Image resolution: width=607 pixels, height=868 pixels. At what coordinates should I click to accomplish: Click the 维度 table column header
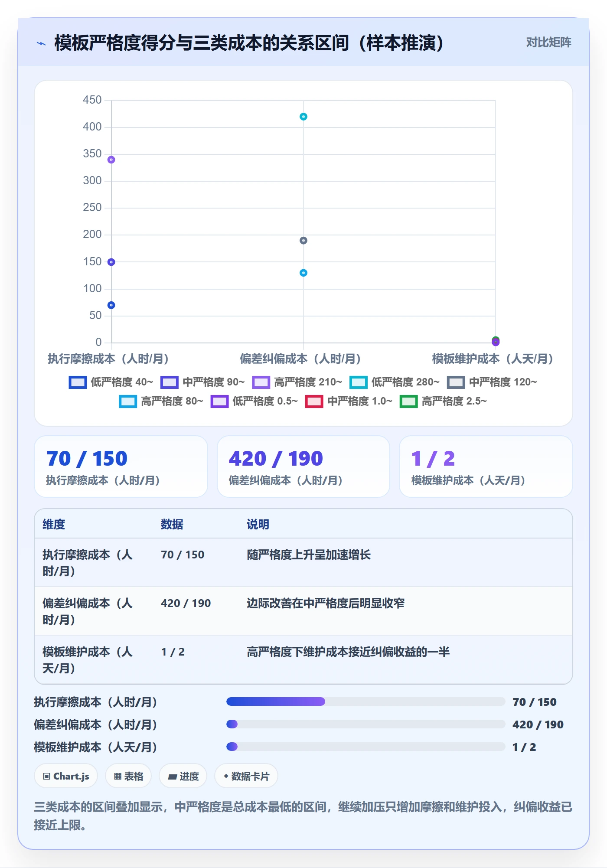(54, 524)
